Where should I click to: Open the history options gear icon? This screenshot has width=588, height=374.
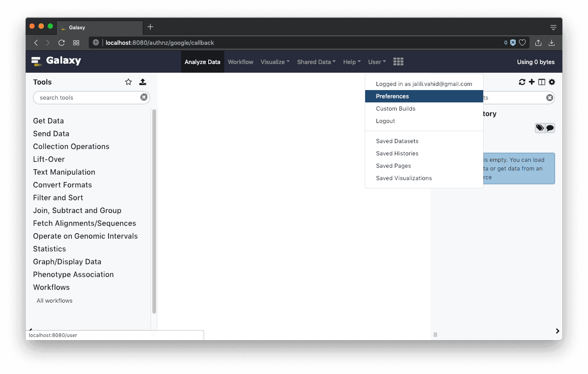552,82
